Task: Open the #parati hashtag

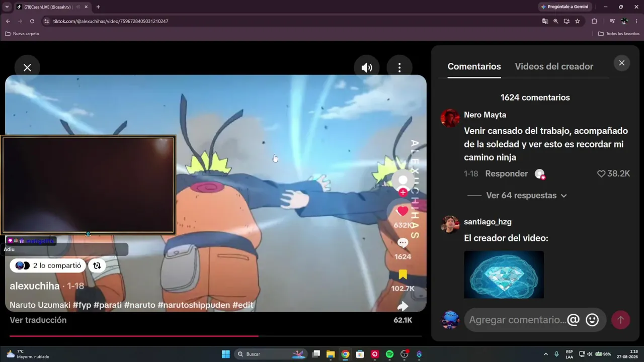Action: pyautogui.click(x=107, y=305)
